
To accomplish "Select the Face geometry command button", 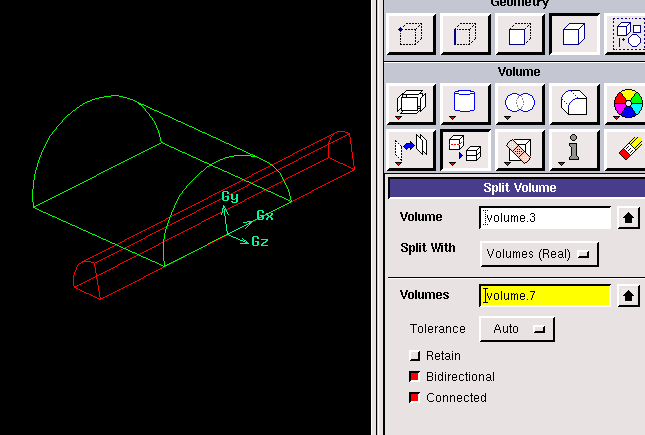I will 519,34.
